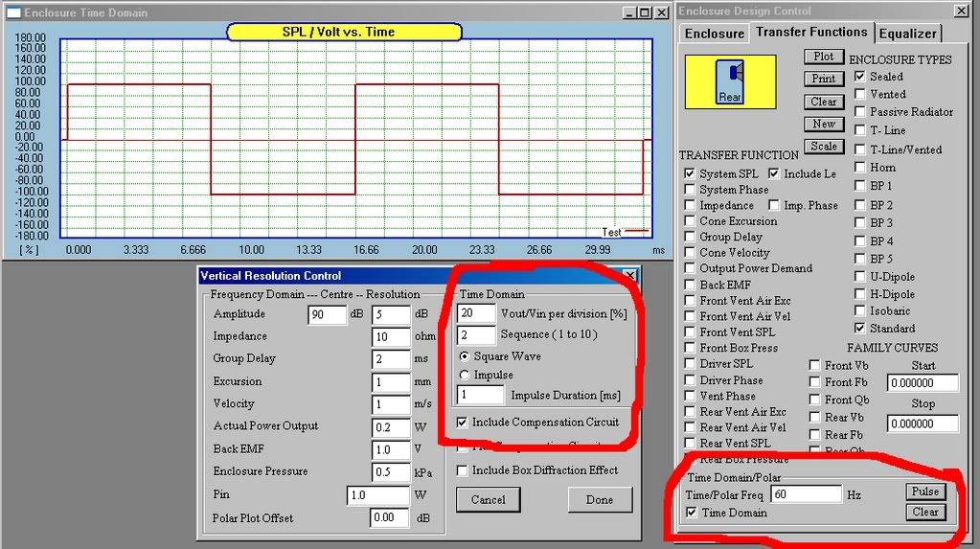The height and width of the screenshot is (549, 980).
Task: Enable Group Delay transfer function
Action: 690,237
